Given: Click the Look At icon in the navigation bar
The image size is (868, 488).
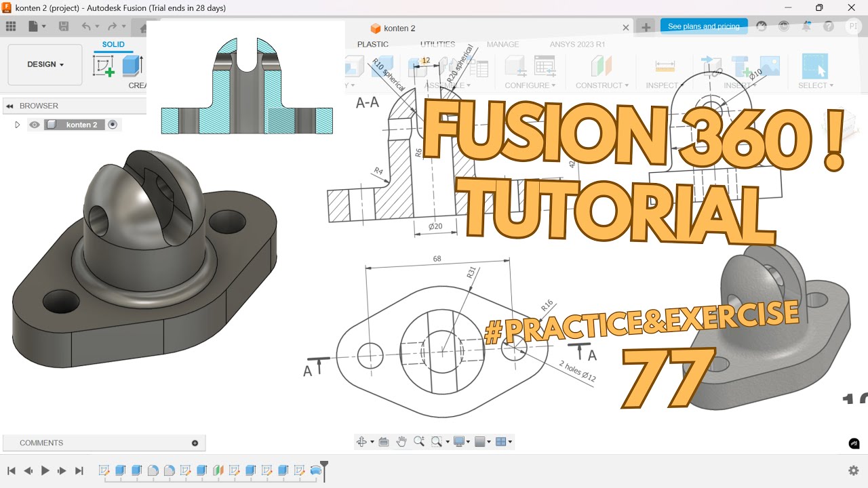Looking at the screenshot, I should tap(383, 442).
